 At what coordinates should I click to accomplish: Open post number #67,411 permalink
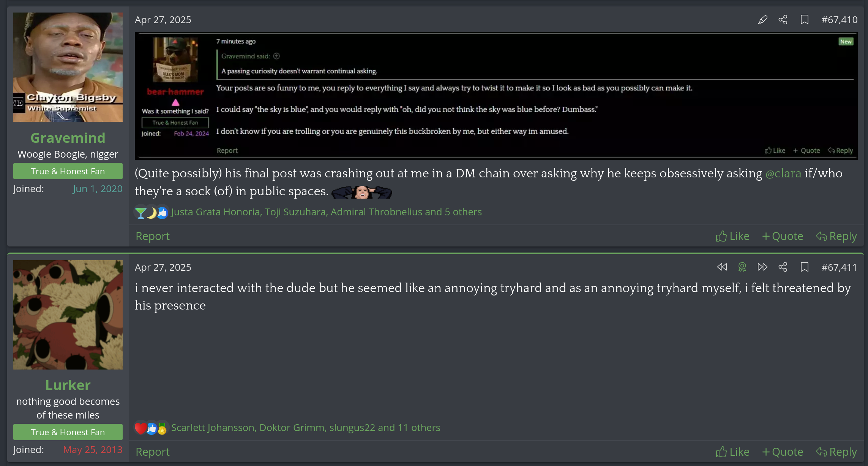pyautogui.click(x=839, y=267)
